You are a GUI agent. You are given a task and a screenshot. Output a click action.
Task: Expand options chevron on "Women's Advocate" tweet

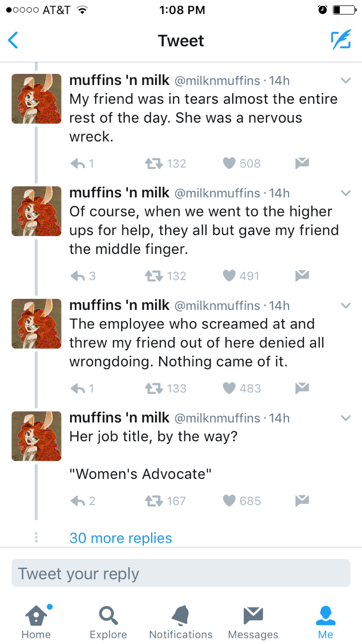[x=345, y=418]
